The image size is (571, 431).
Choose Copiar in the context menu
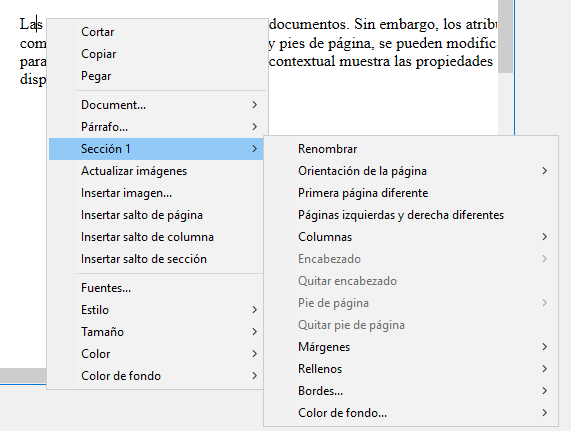click(156, 54)
